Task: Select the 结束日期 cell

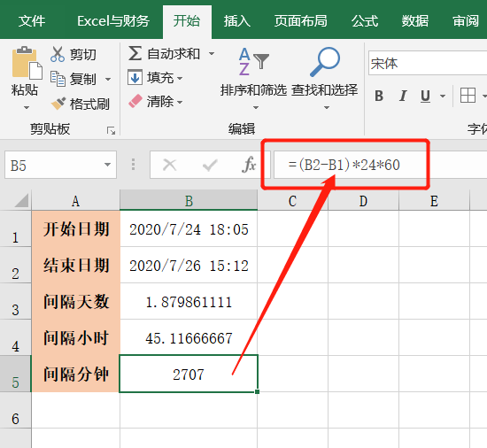Action: (x=75, y=265)
